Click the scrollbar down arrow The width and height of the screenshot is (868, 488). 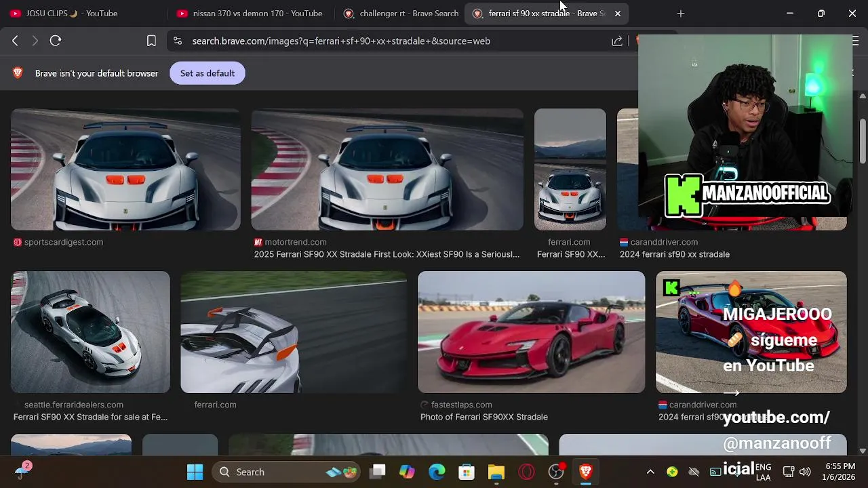(863, 450)
